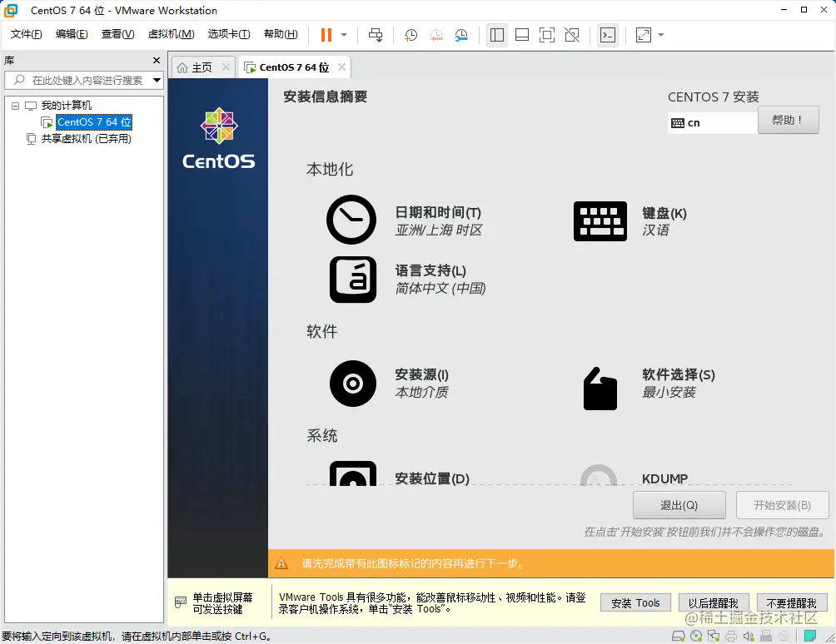Open the KDUMP settings entry
The width and height of the screenshot is (836, 644).
coord(664,478)
